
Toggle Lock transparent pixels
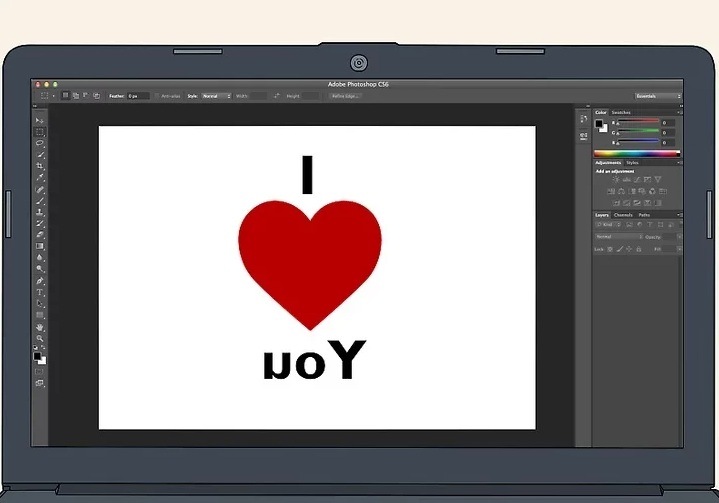pyautogui.click(x=610, y=249)
